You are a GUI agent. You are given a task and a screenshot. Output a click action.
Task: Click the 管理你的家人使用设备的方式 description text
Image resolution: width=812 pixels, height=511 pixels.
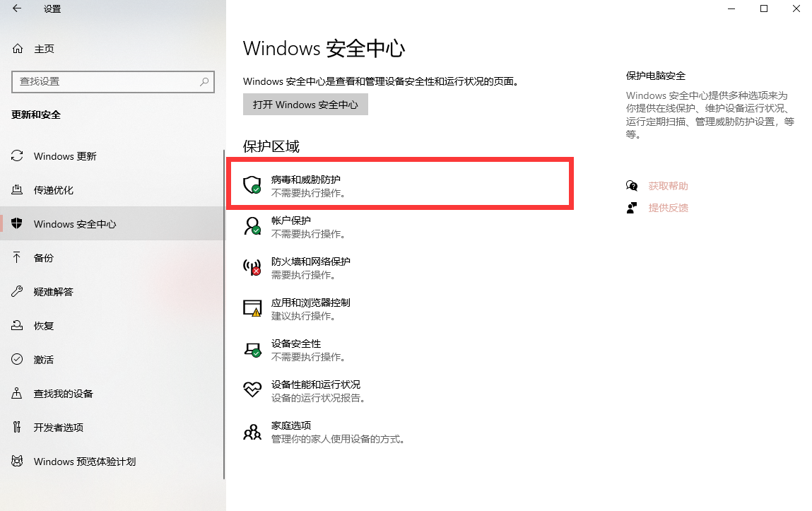point(338,439)
